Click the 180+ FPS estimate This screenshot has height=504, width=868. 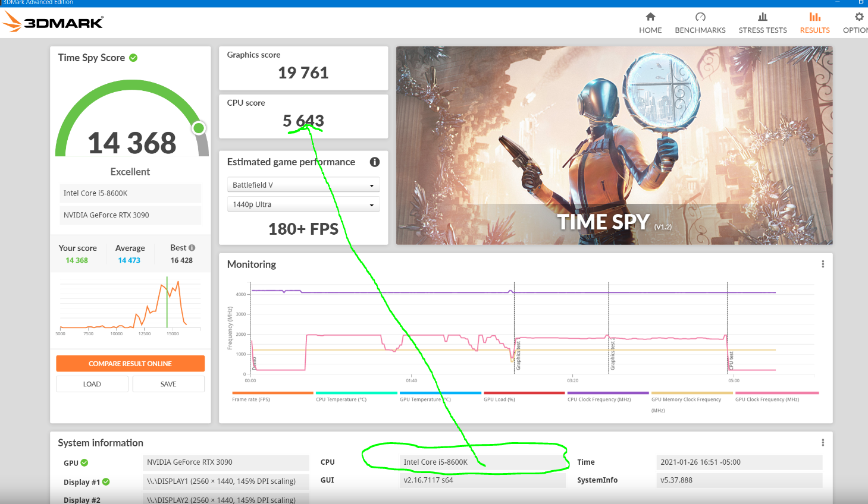pyautogui.click(x=303, y=229)
